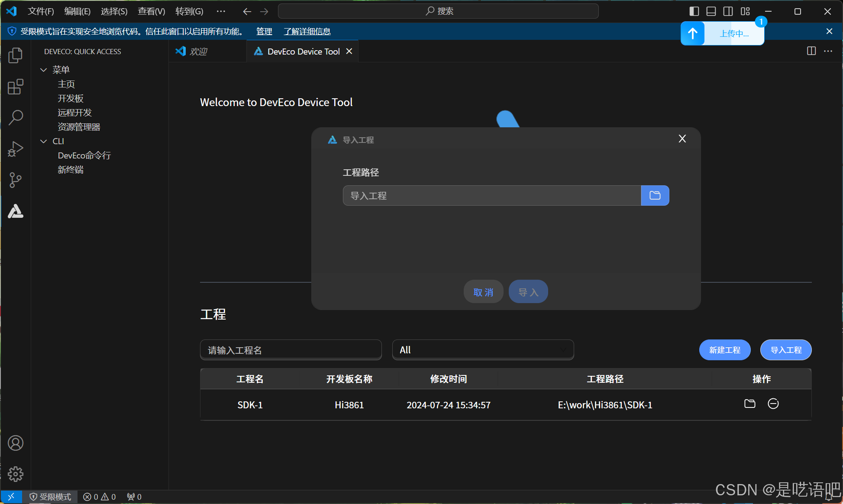The width and height of the screenshot is (843, 504).
Task: Click the project name search field
Action: pyautogui.click(x=291, y=350)
